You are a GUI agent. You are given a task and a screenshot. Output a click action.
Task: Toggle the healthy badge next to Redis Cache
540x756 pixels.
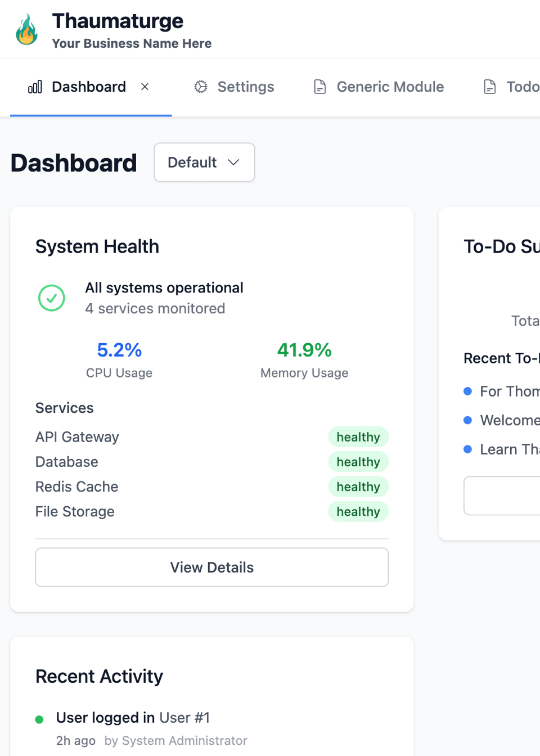tap(358, 487)
